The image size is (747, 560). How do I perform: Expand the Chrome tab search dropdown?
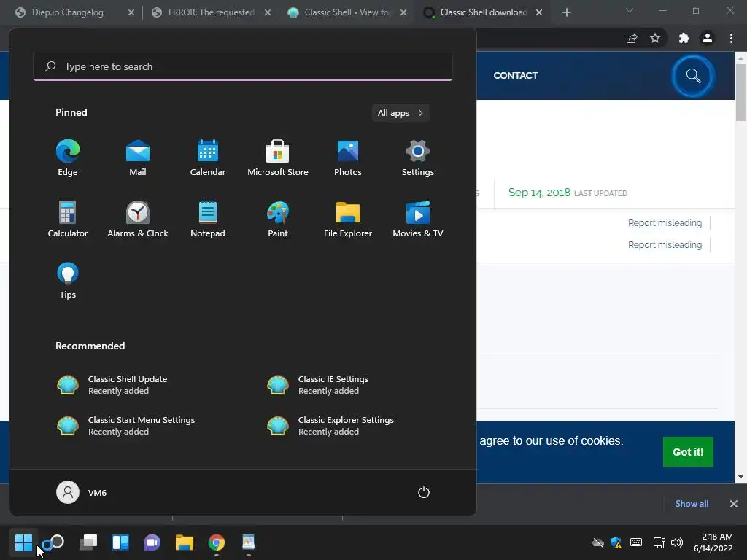pos(630,10)
